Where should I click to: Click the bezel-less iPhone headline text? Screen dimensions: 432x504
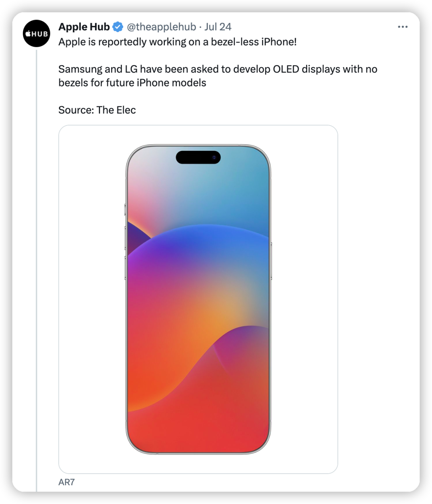click(x=178, y=42)
